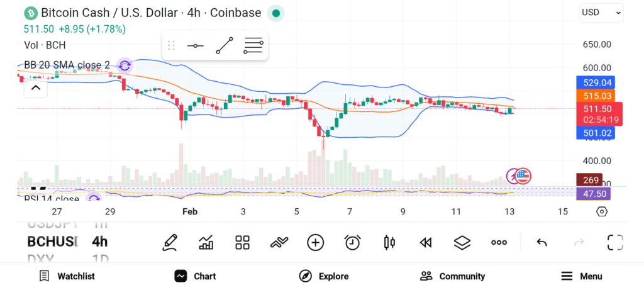Switch to the Explore tab
The image size is (644, 290).
pyautogui.click(x=323, y=276)
